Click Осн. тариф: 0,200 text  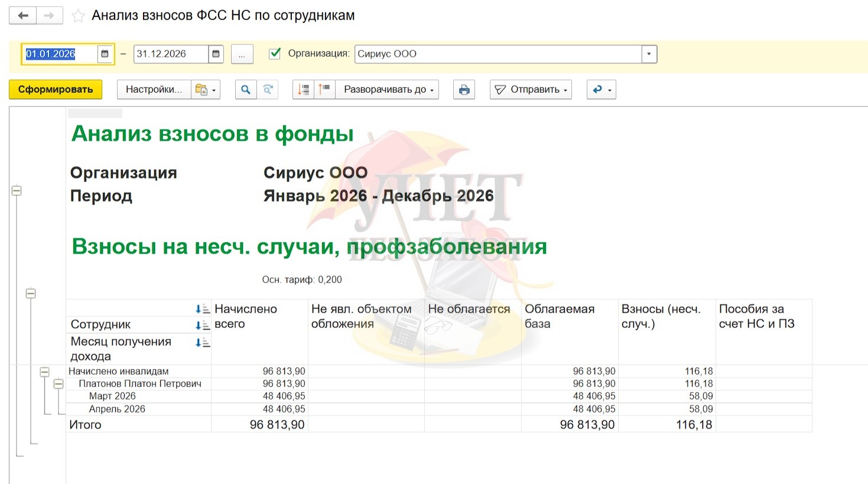[302, 280]
